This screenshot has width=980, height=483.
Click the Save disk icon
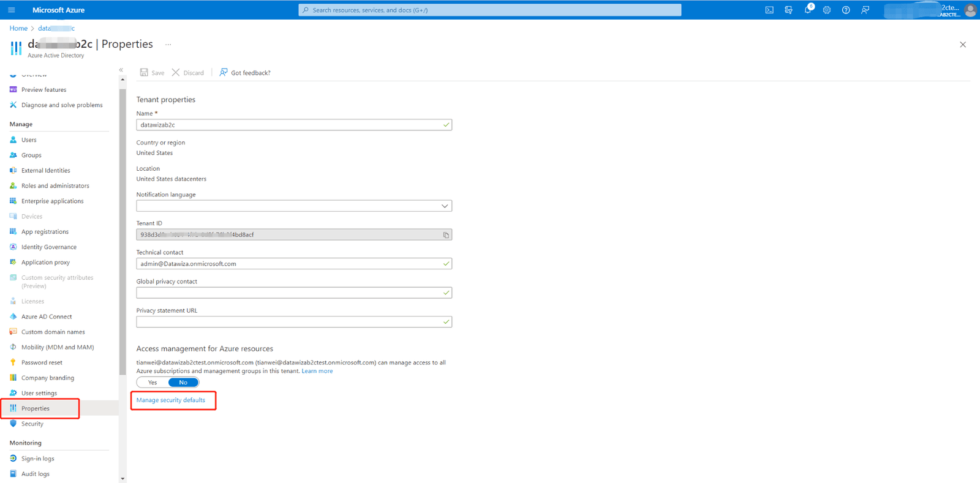144,72
